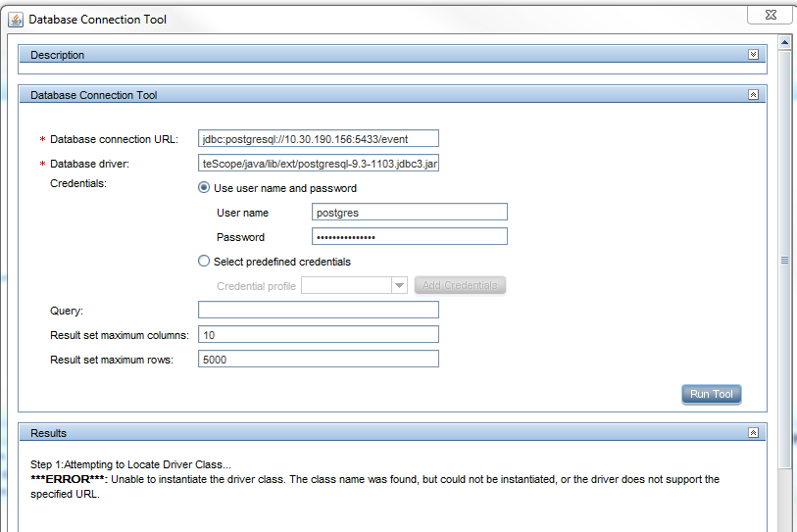Select the Result set maximum rows field
This screenshot has height=532, width=797.
tap(318, 360)
